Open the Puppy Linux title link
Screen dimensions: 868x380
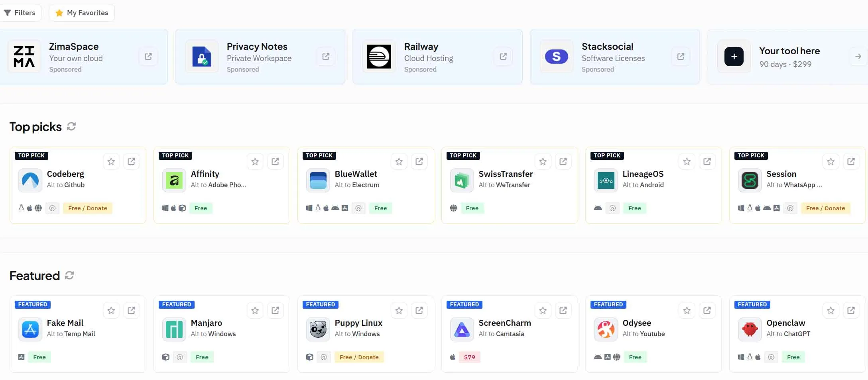click(x=358, y=323)
